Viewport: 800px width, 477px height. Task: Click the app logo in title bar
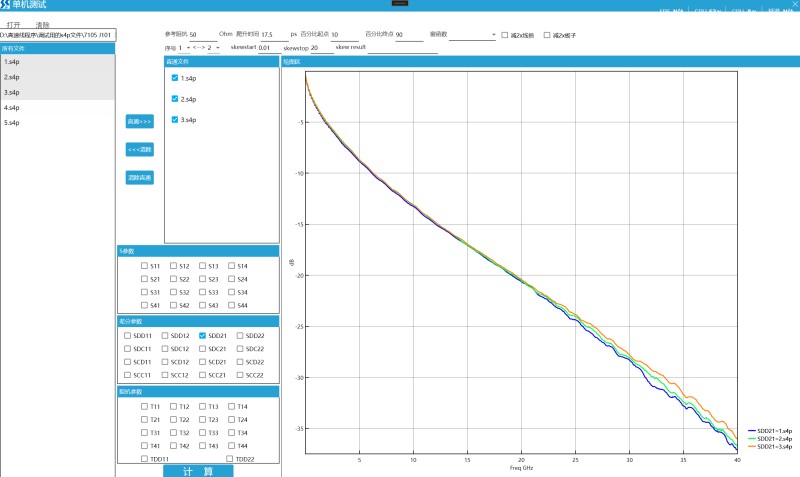[6, 6]
